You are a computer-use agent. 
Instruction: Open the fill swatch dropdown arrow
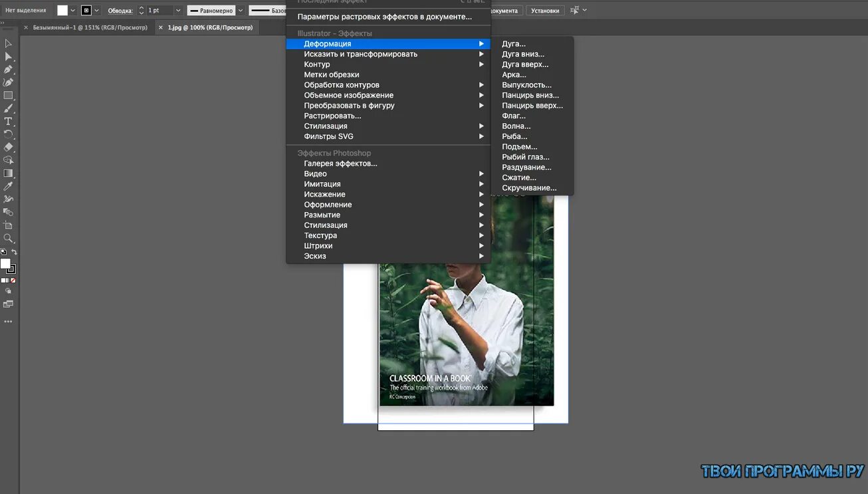[x=73, y=10]
